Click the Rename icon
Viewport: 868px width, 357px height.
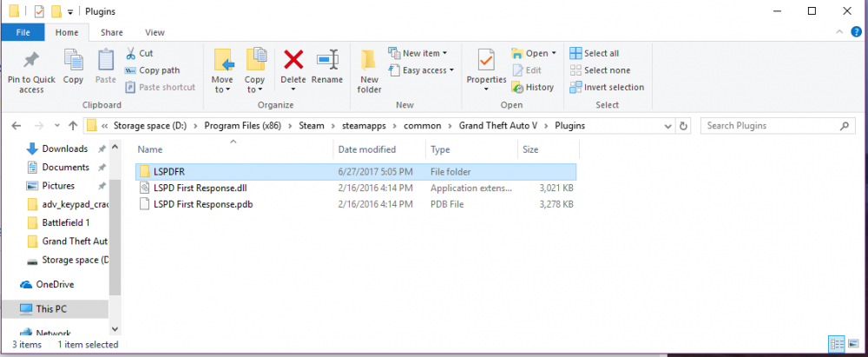tap(327, 60)
